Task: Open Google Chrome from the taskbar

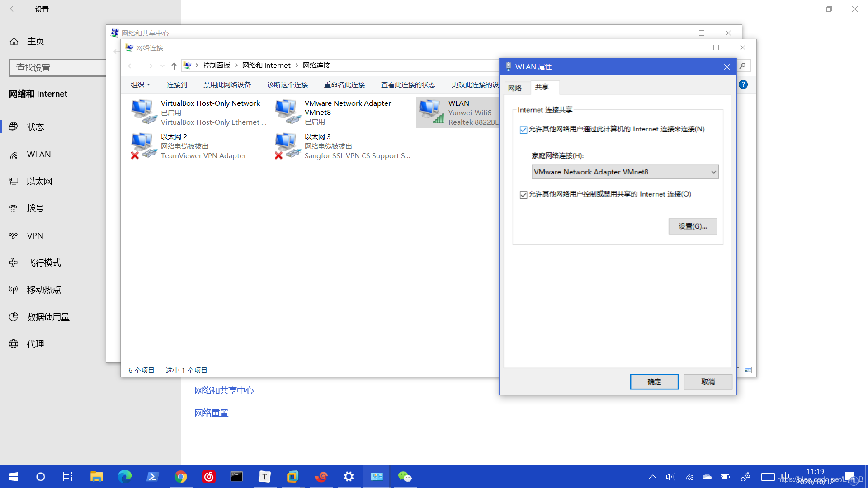Action: pyautogui.click(x=181, y=477)
